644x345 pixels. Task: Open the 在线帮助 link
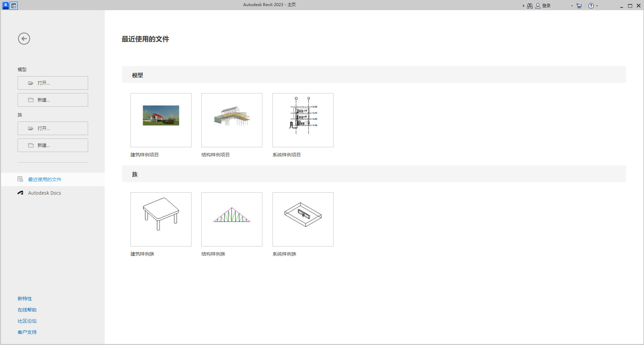(26, 309)
